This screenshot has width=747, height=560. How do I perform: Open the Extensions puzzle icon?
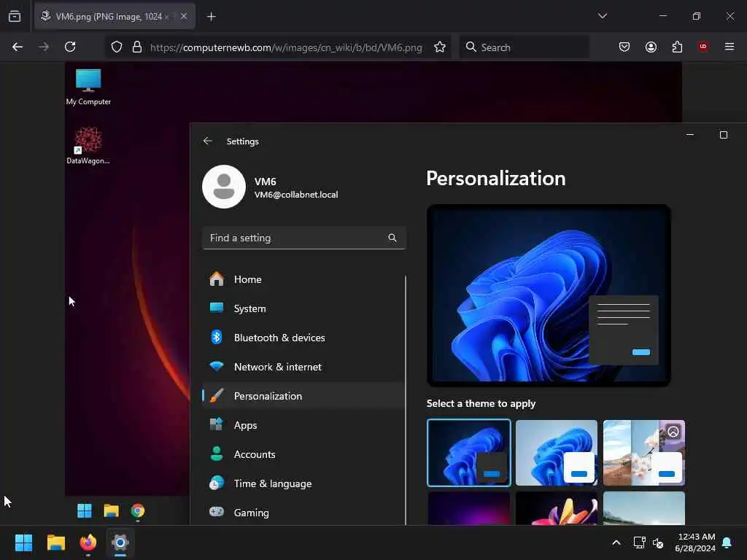point(677,47)
